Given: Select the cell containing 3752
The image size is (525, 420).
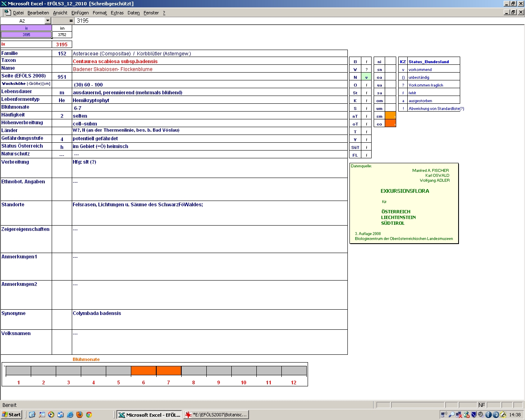Looking at the screenshot, I should [x=62, y=35].
